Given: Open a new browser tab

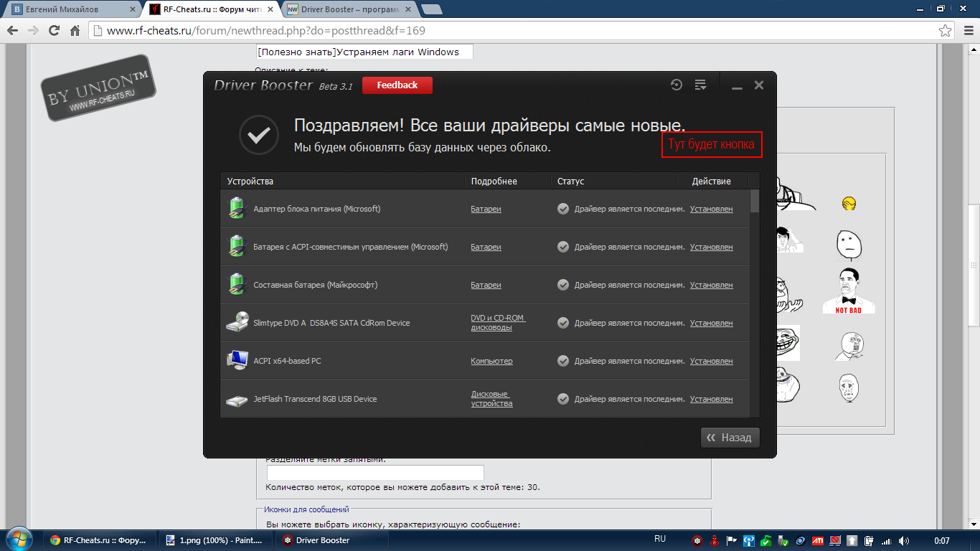Looking at the screenshot, I should pyautogui.click(x=431, y=9).
